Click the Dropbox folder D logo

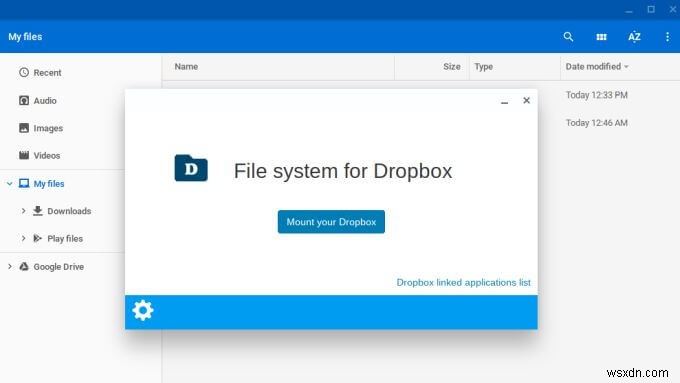pos(191,168)
